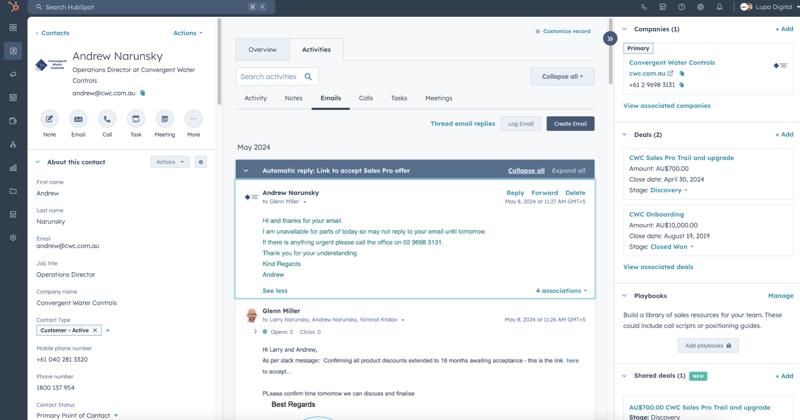Click the Call action icon
The image size is (800, 420).
click(x=107, y=119)
